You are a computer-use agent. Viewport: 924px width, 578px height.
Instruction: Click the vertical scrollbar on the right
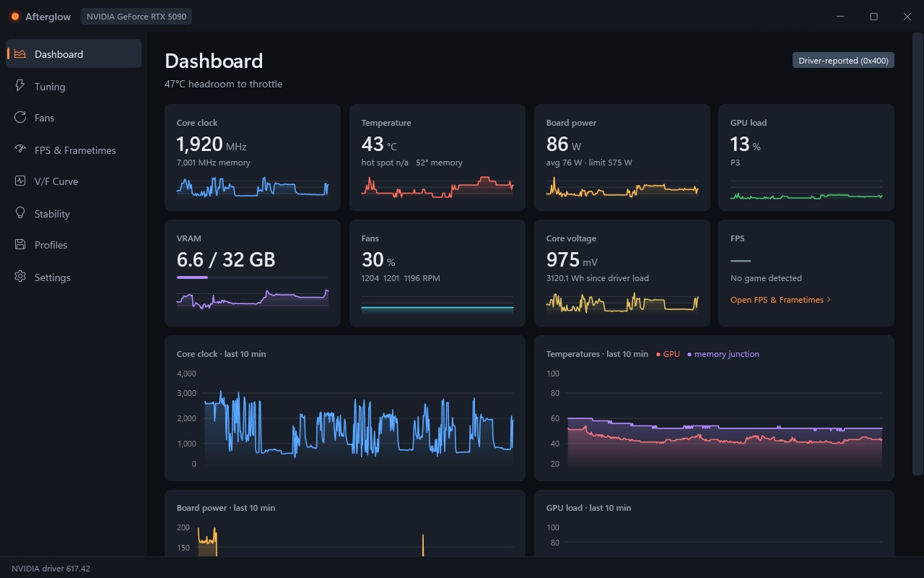coord(918,254)
